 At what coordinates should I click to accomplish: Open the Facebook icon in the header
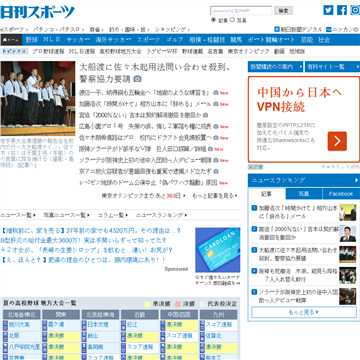(342, 10)
